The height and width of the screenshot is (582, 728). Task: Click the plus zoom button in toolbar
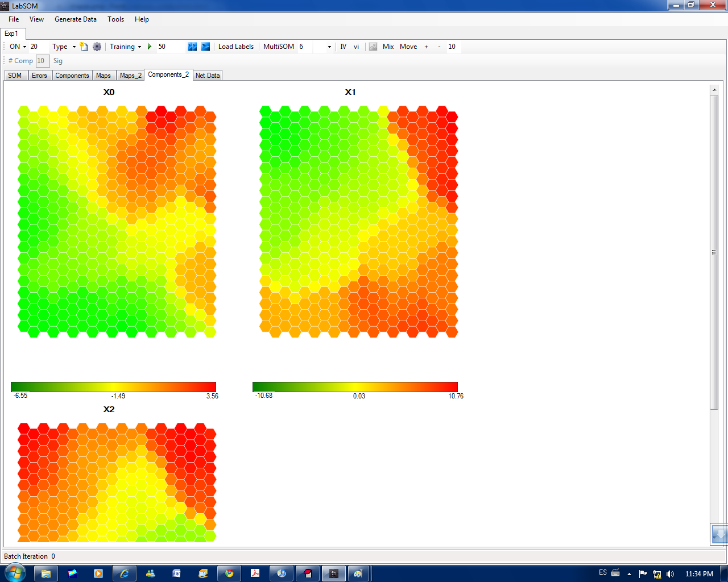[x=426, y=47]
